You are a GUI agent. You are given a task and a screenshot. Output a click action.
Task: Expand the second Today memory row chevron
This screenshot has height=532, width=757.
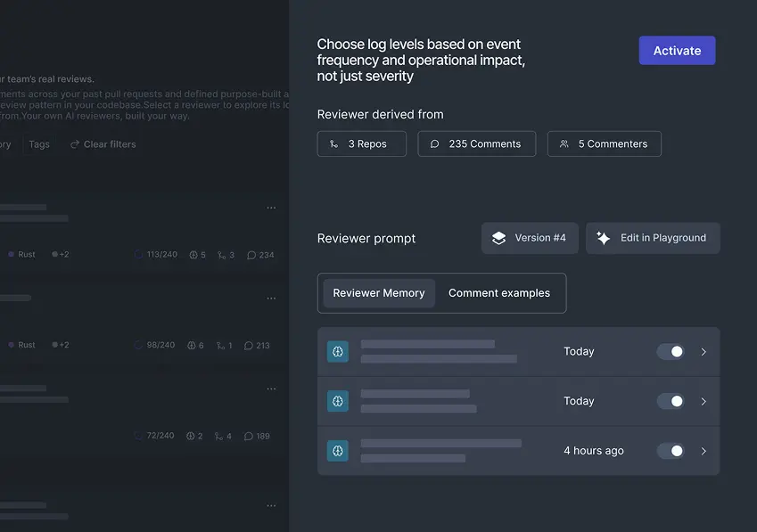pyautogui.click(x=704, y=402)
